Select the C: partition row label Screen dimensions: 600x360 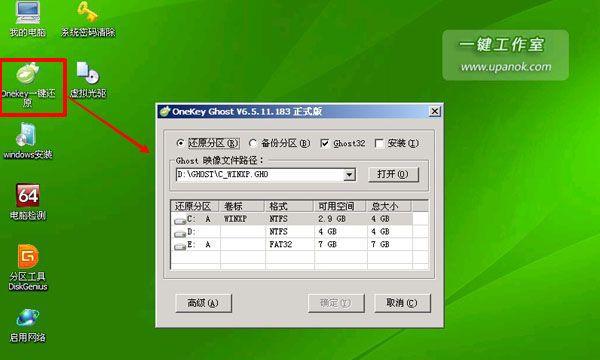click(x=199, y=219)
